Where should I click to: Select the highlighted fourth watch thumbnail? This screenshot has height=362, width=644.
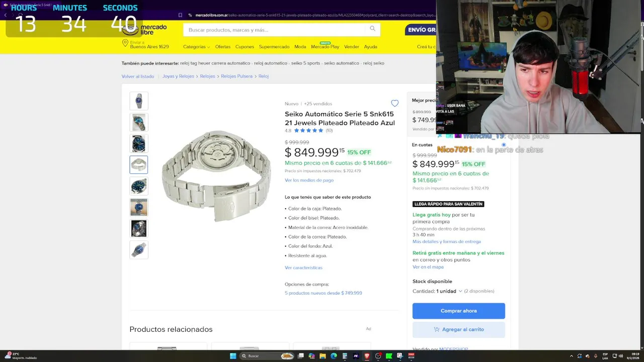(x=139, y=165)
